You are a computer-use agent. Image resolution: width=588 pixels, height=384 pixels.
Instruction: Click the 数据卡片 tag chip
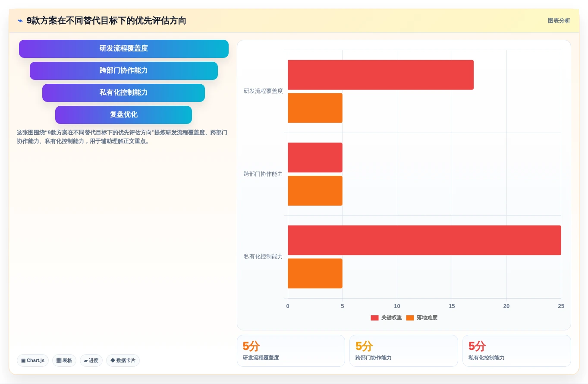(123, 360)
